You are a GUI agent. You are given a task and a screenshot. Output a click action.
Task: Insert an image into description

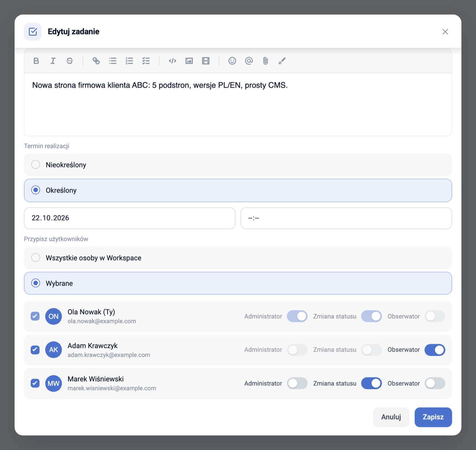[189, 61]
